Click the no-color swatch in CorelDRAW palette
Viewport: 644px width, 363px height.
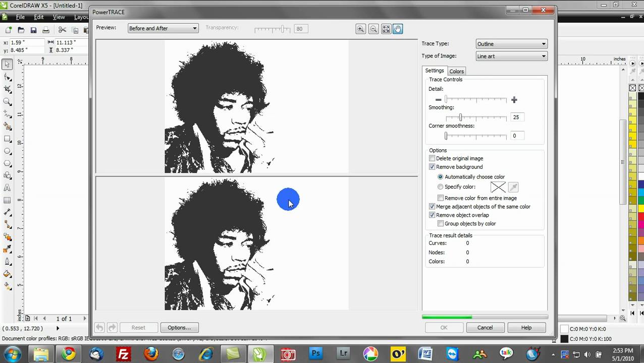(x=632, y=88)
